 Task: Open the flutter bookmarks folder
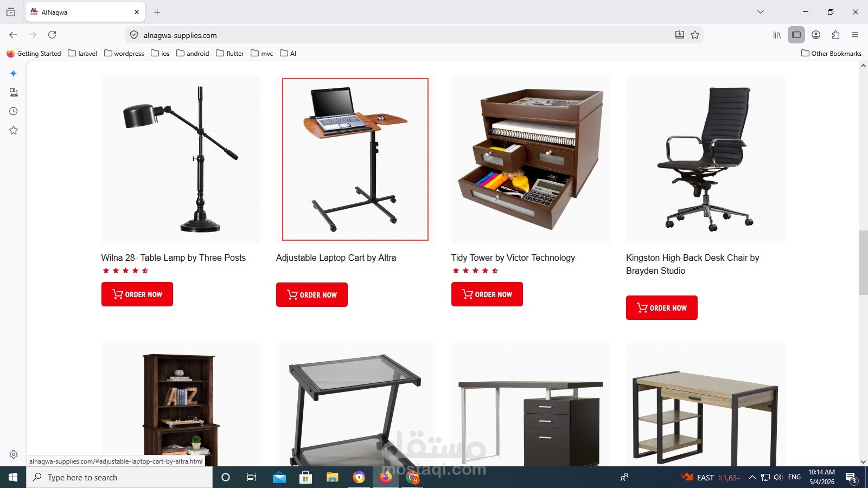pos(230,53)
